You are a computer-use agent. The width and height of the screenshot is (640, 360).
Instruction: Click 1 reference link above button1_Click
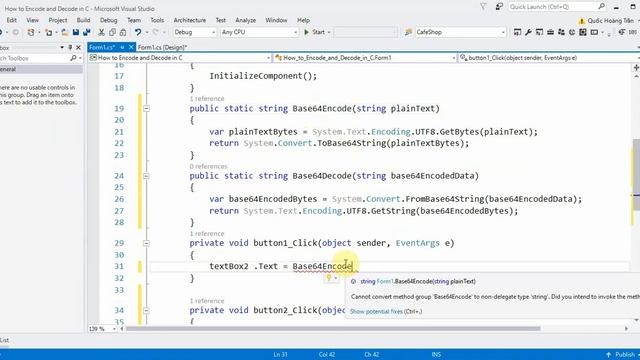pyautogui.click(x=207, y=234)
